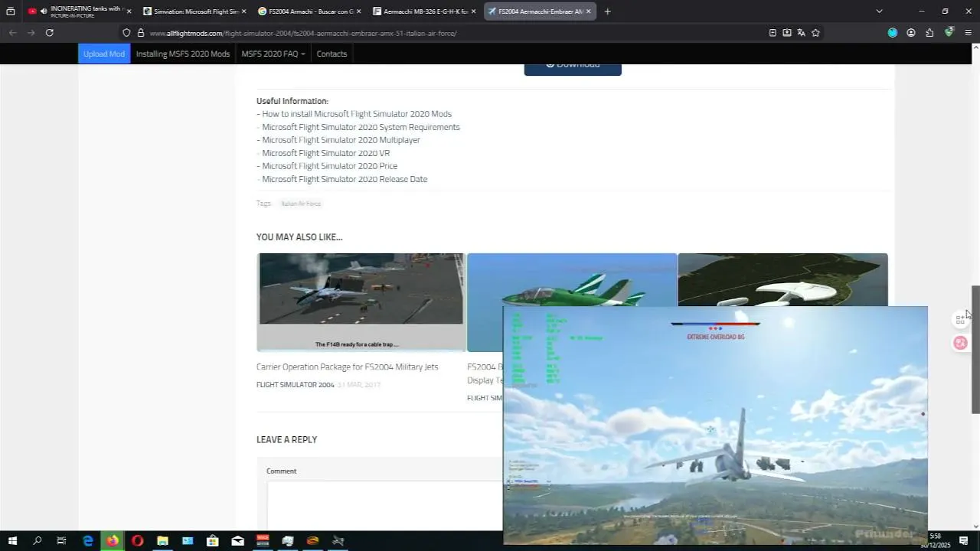This screenshot has width=980, height=551.
Task: Open How to install Microsoft Flight Simulator 2020 Mods
Action: (357, 114)
